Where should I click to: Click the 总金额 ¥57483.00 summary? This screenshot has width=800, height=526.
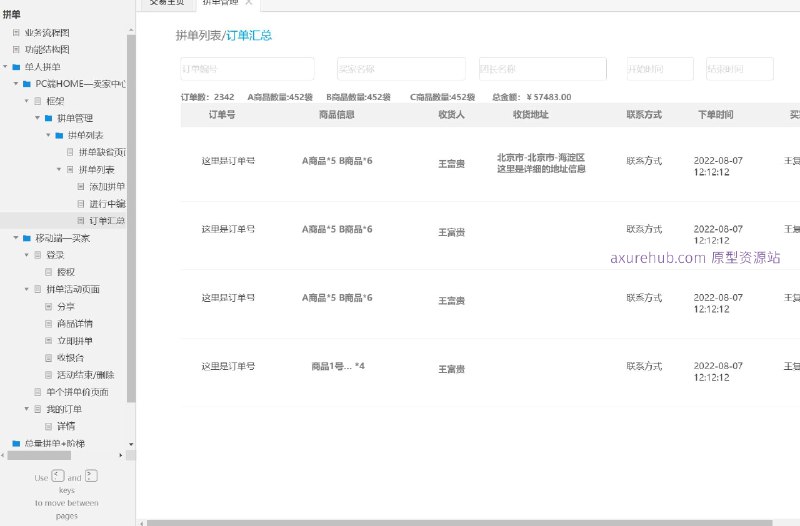click(532, 97)
